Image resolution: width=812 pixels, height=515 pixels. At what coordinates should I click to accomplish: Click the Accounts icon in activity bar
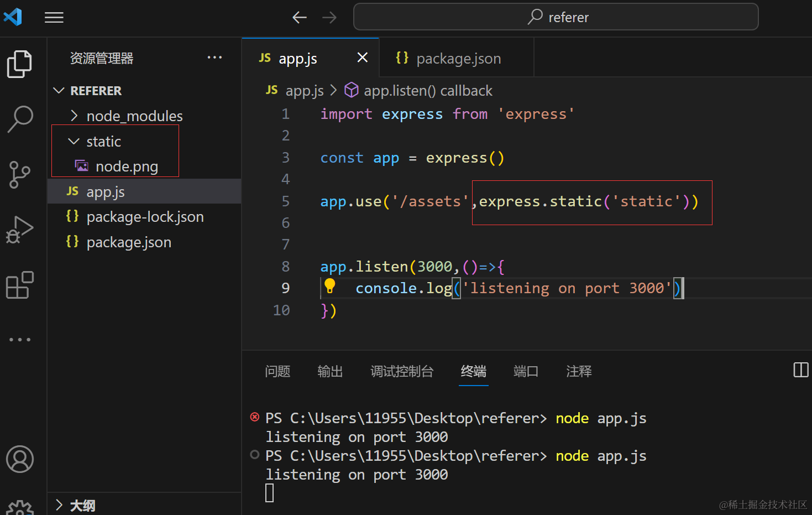tap(19, 459)
